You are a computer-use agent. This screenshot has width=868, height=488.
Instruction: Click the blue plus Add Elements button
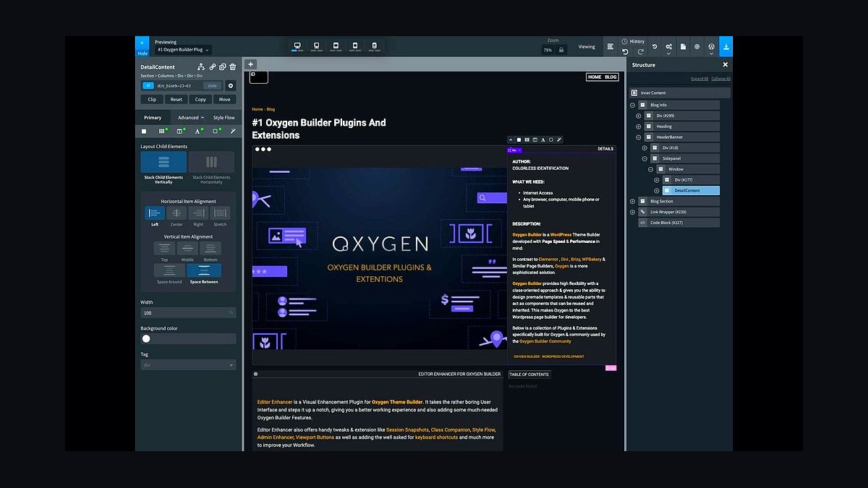pyautogui.click(x=142, y=43)
